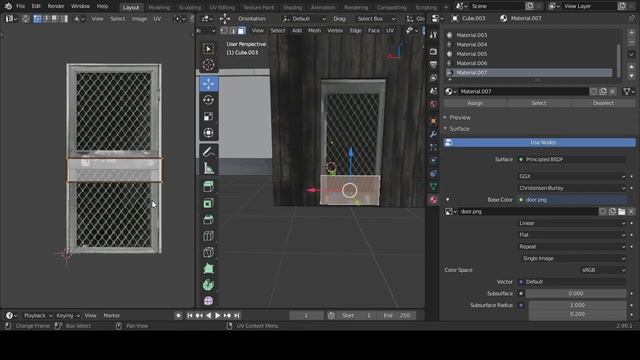Viewport: 640px width, 360px height.
Task: Enable vertex select mode in 3D viewport
Action: [224, 31]
